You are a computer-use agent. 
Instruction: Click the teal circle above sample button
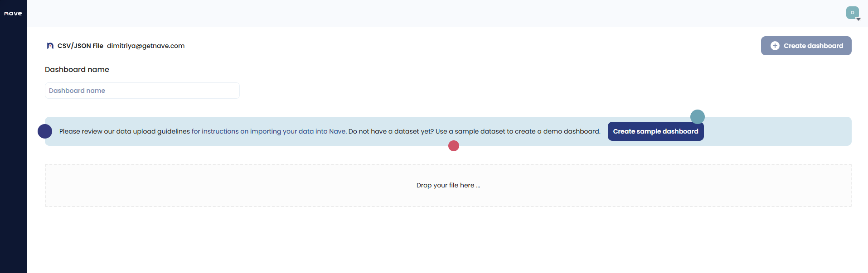pos(697,117)
